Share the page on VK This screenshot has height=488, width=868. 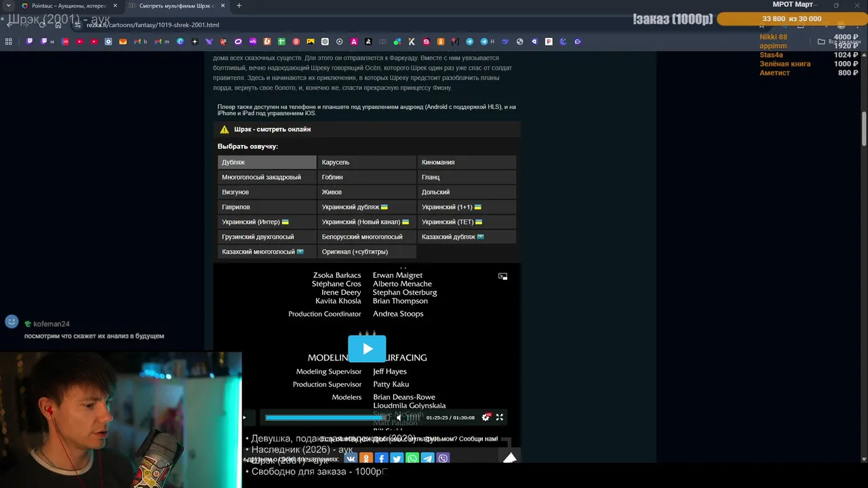point(351,459)
